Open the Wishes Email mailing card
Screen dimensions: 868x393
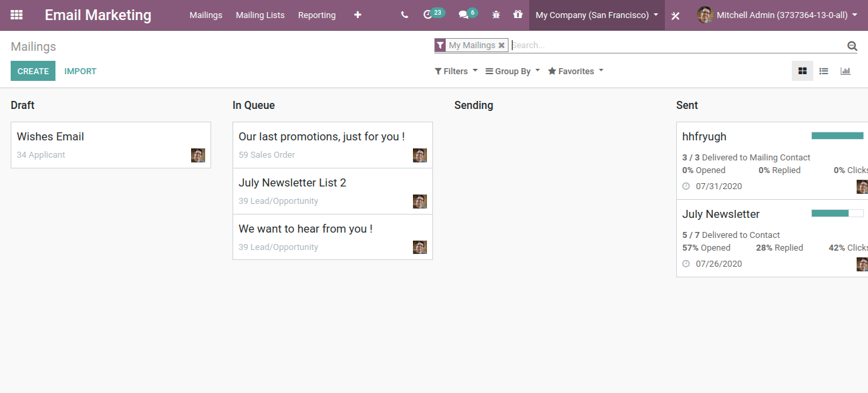pyautogui.click(x=111, y=145)
